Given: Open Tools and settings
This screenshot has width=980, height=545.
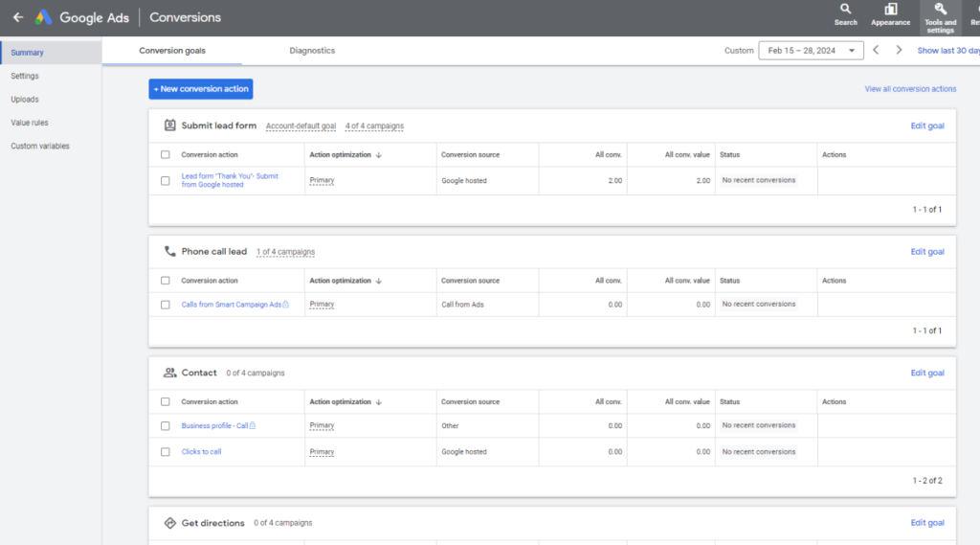Looking at the screenshot, I should coord(940,17).
